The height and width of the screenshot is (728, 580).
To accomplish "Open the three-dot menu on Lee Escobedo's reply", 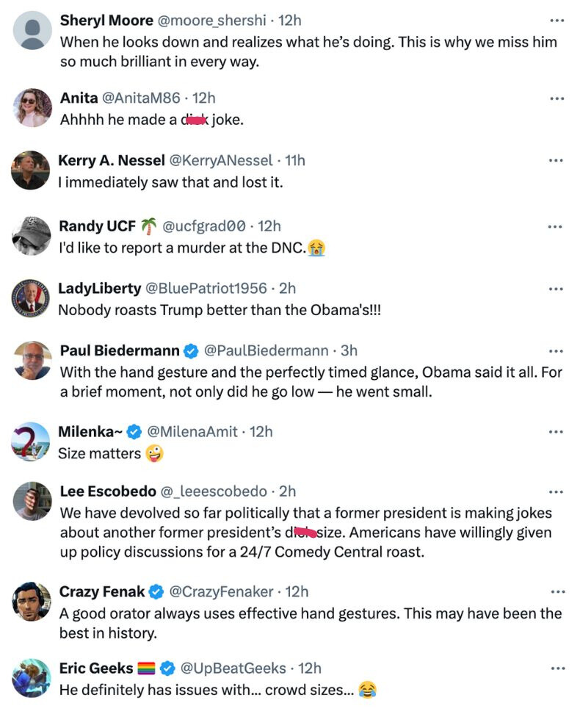I will (x=556, y=491).
